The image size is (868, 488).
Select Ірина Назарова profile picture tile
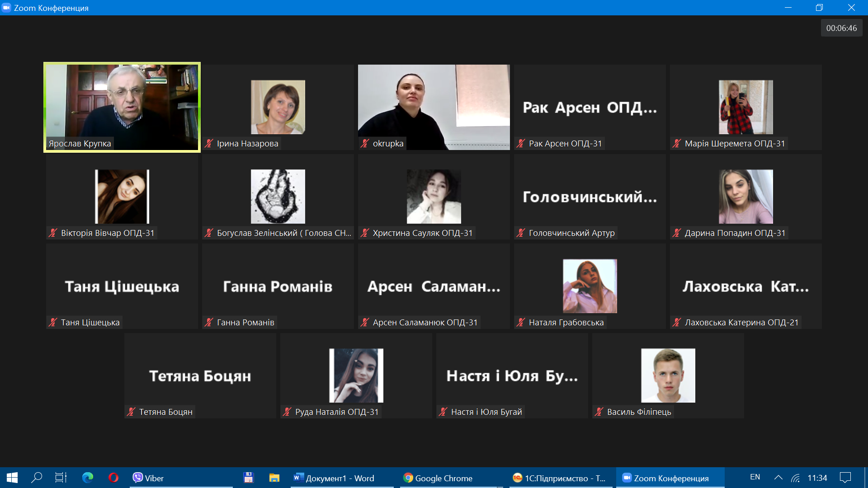(x=278, y=107)
